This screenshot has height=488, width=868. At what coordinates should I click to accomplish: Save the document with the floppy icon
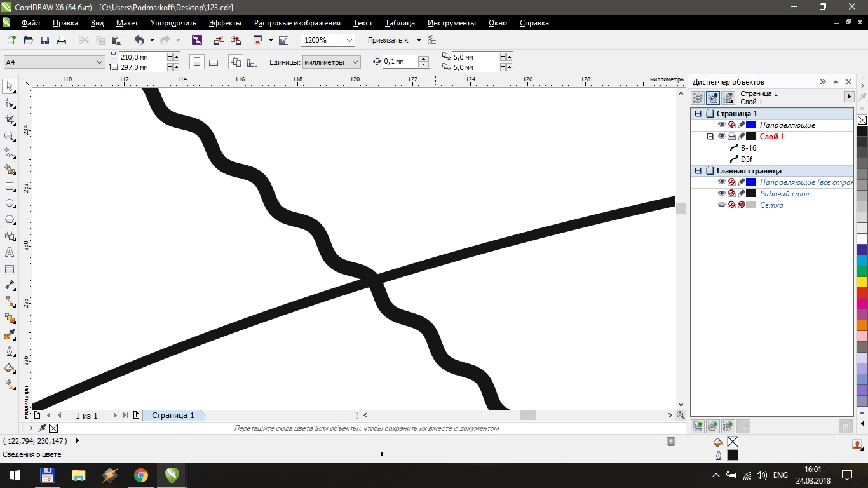(45, 40)
